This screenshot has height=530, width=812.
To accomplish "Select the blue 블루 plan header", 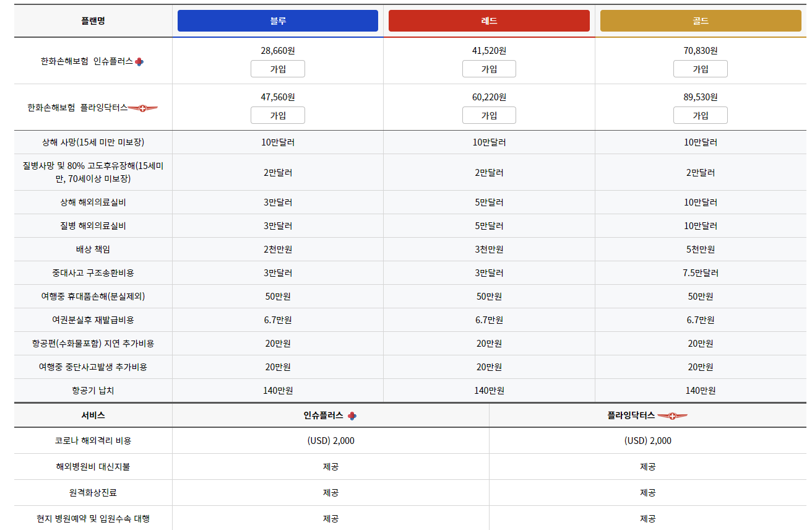I will coord(278,20).
